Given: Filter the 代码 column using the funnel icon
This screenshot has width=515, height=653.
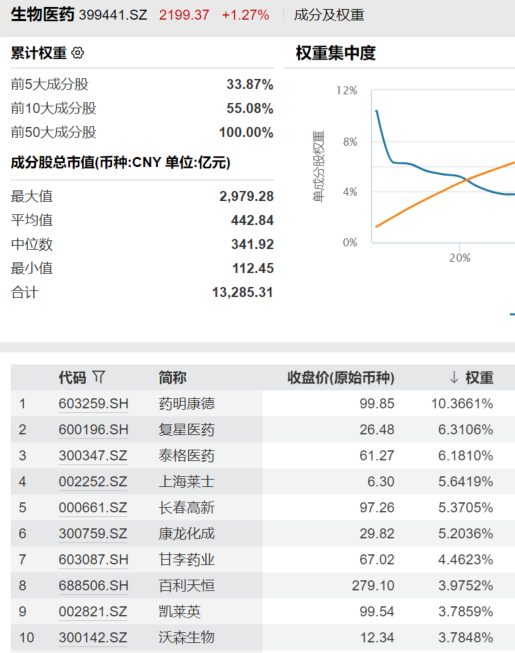Looking at the screenshot, I should tap(99, 377).
